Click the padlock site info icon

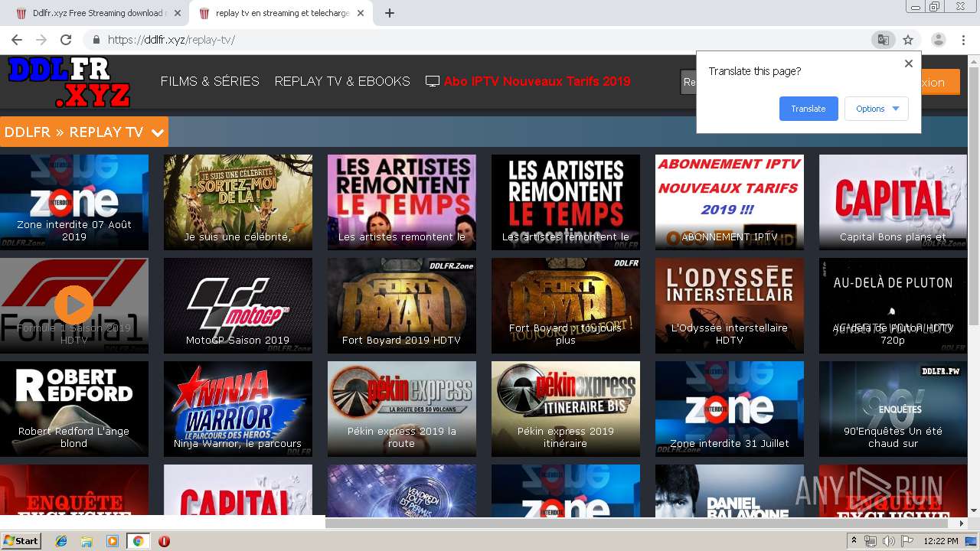pyautogui.click(x=96, y=40)
